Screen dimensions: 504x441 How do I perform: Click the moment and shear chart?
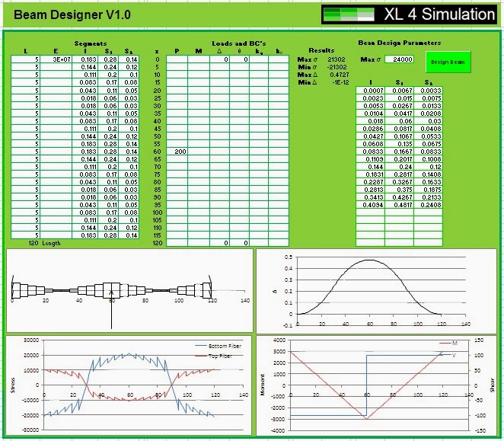pyautogui.click(x=376, y=385)
